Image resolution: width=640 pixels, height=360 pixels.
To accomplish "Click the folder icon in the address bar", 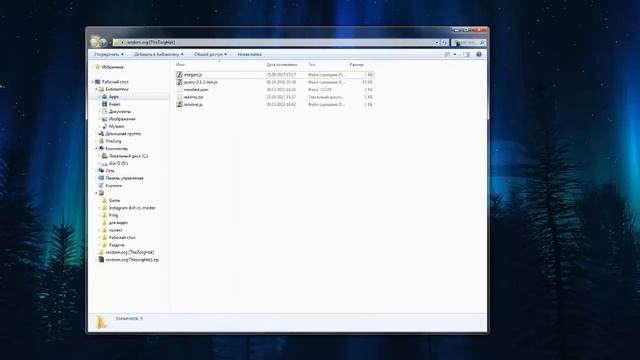I will (x=117, y=42).
